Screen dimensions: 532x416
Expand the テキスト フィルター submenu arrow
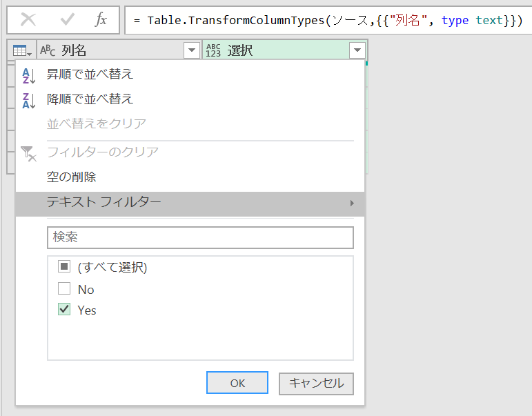352,203
